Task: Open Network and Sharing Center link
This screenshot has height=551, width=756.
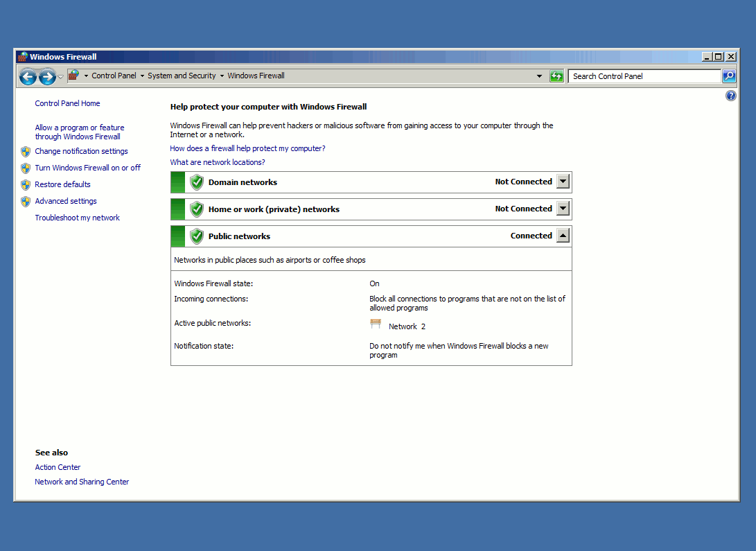Action: [x=82, y=482]
